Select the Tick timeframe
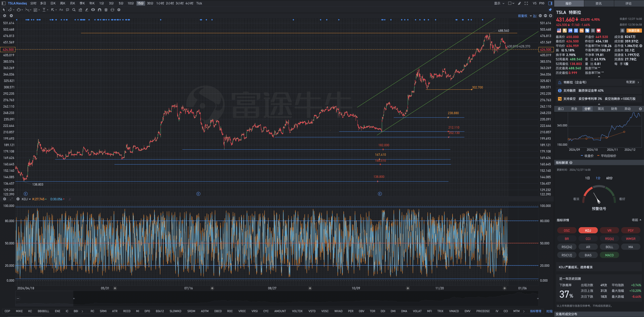Image resolution: width=644 pixels, height=317 pixels. point(199,3)
